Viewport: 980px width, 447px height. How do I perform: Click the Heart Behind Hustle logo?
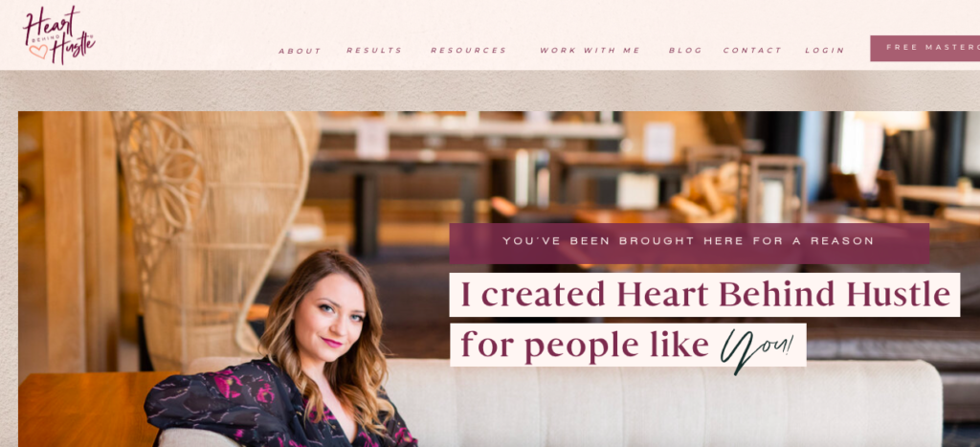coord(58,35)
